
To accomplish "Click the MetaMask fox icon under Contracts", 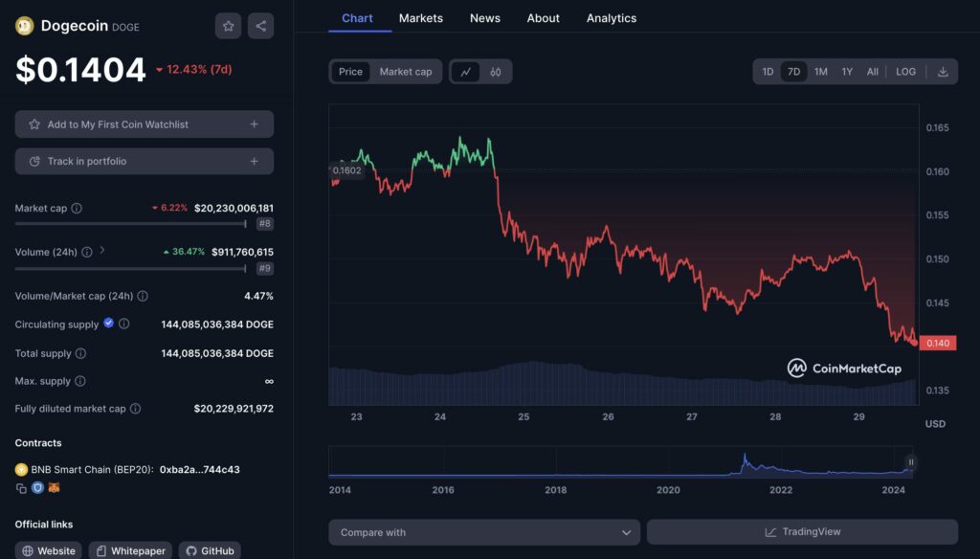I will pos(54,488).
